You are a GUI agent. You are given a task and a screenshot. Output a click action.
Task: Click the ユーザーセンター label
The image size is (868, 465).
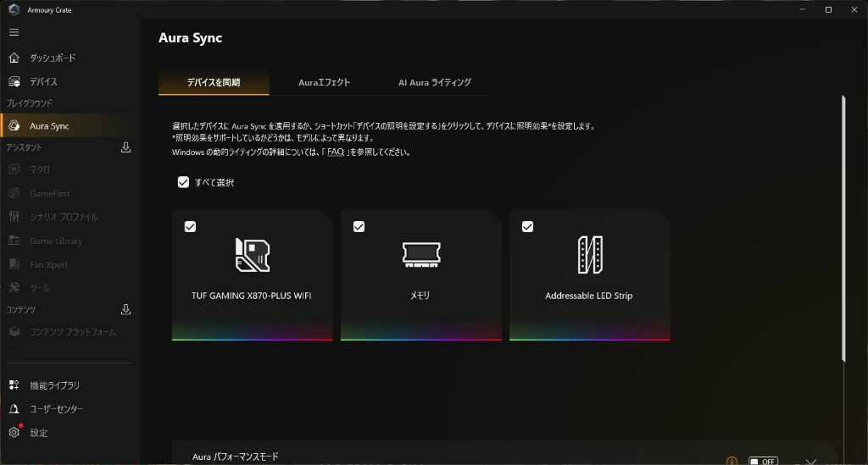[x=57, y=408]
